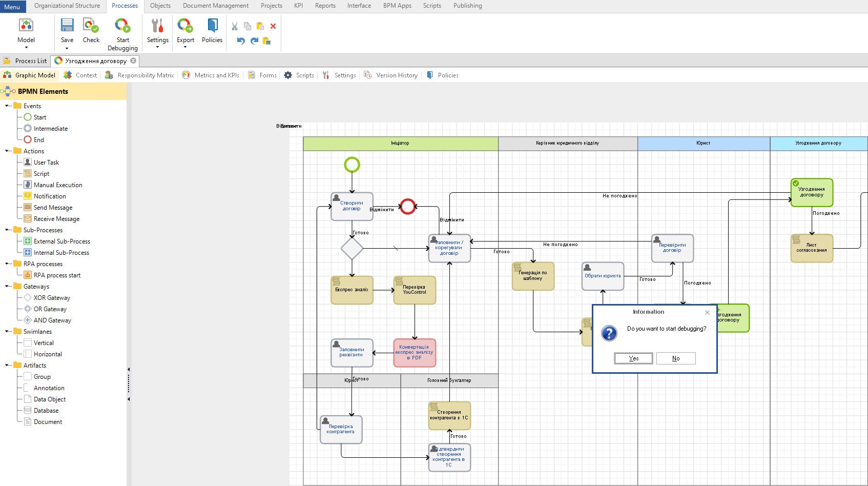Decline debugging with the No button
The height and width of the screenshot is (486, 868).
[676, 358]
